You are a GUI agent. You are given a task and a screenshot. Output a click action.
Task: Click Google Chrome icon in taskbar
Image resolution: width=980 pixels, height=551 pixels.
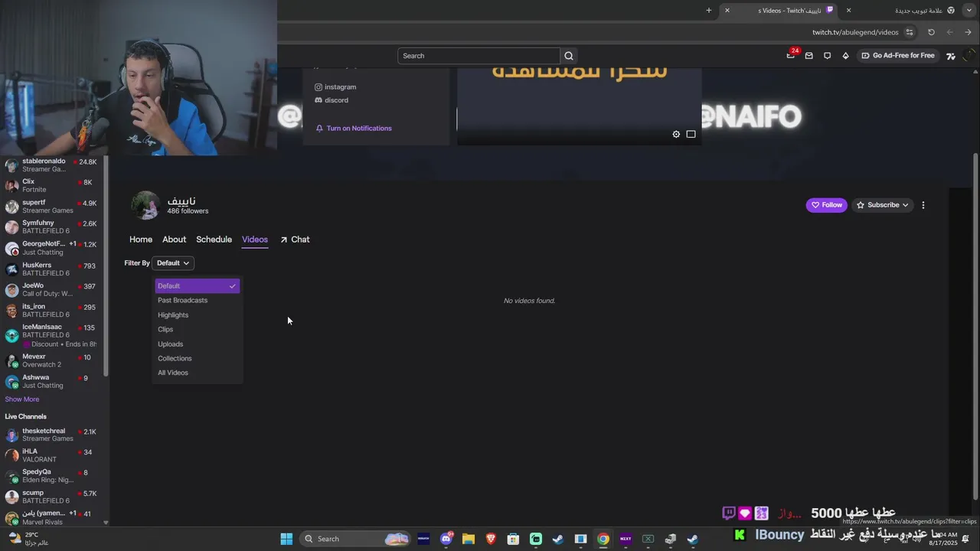(x=603, y=539)
